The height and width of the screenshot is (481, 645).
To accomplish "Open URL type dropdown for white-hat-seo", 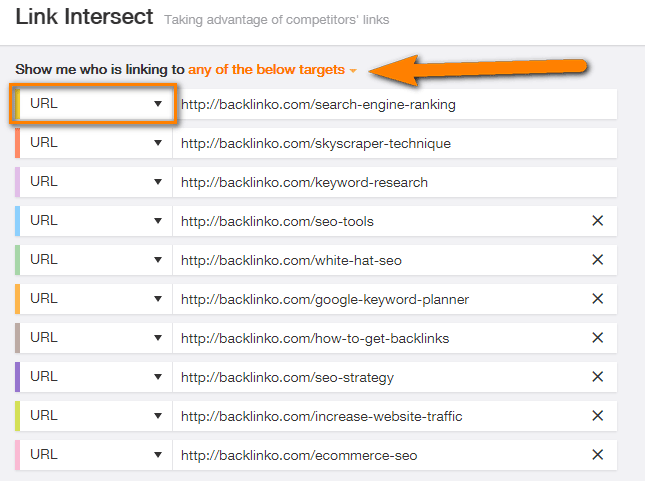I will point(95,260).
